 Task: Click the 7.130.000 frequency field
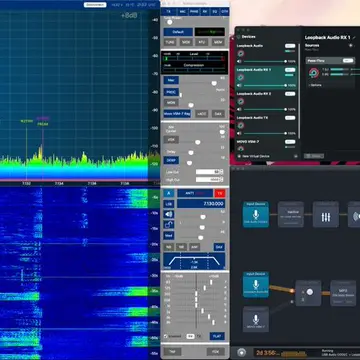pyautogui.click(x=201, y=204)
